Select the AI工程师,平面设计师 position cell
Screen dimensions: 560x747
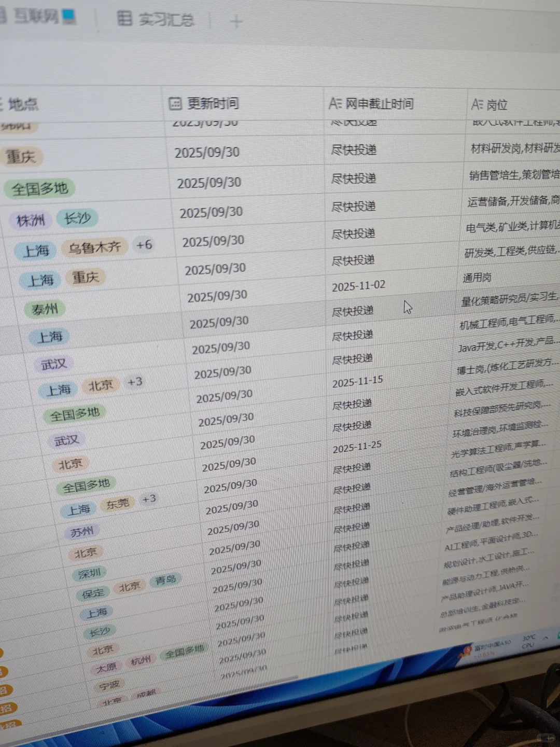click(491, 541)
